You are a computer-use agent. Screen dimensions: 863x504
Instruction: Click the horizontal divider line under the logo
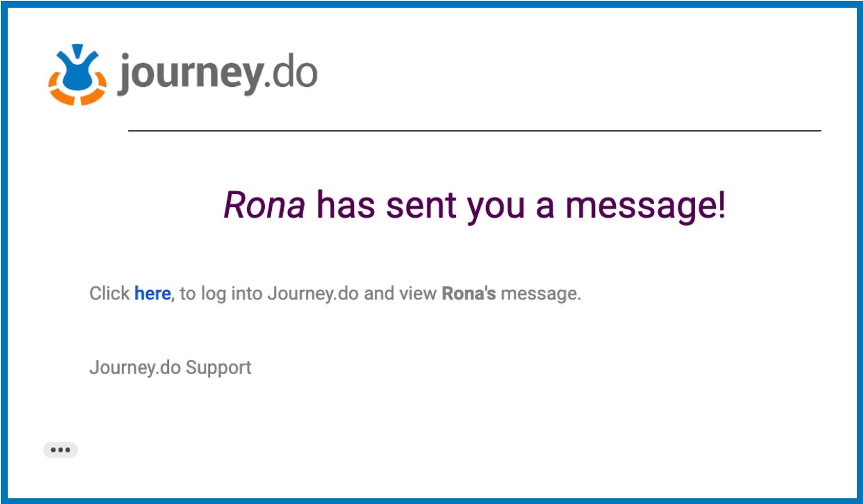click(475, 130)
